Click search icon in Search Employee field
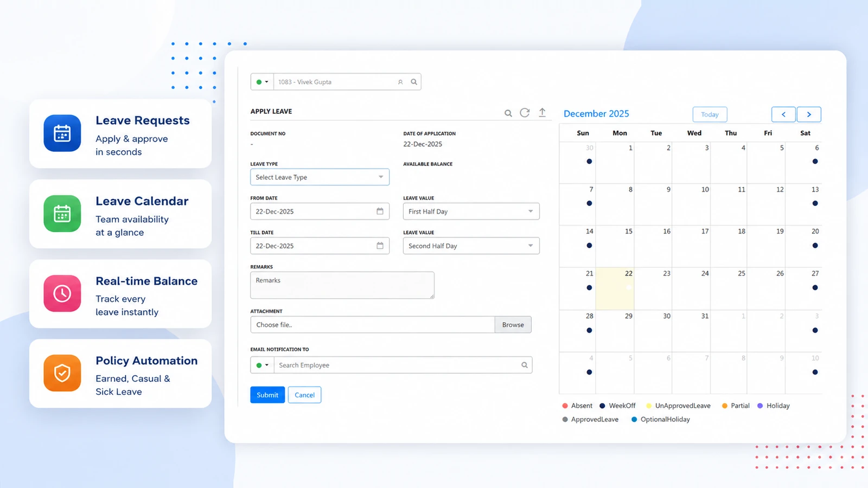Image resolution: width=868 pixels, height=488 pixels. tap(525, 365)
